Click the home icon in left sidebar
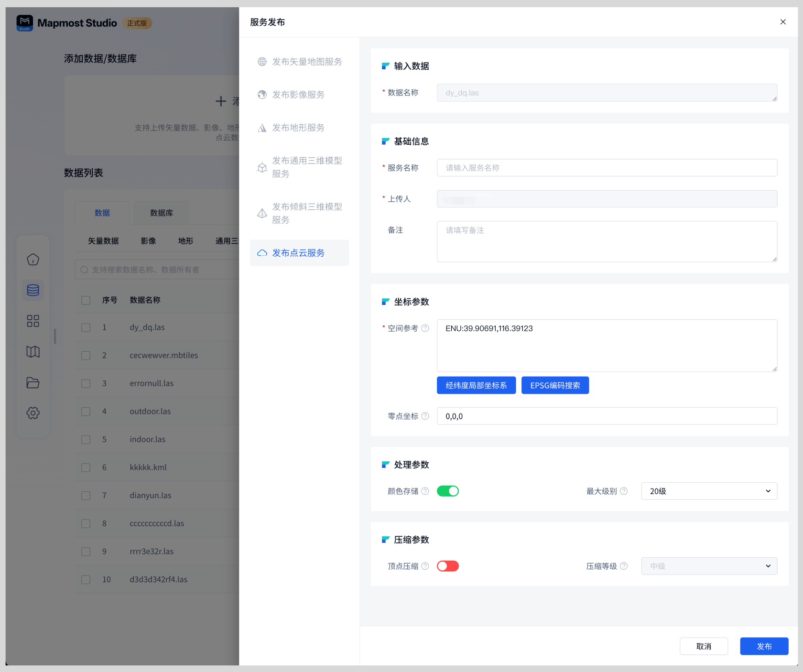 coord(33,260)
